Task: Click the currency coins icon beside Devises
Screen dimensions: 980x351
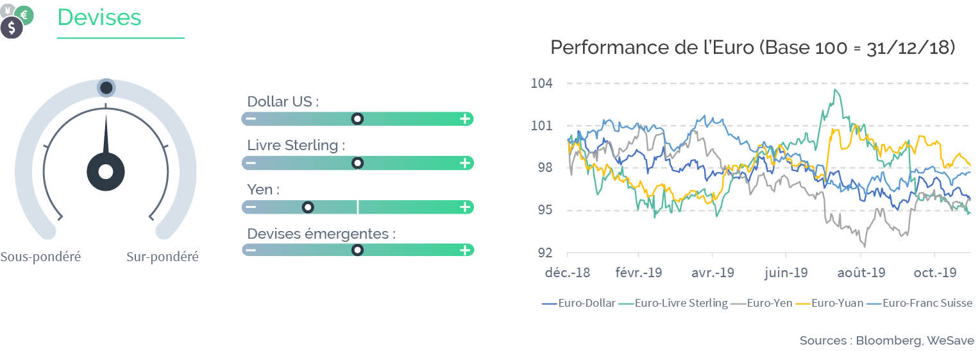Action: (x=17, y=22)
